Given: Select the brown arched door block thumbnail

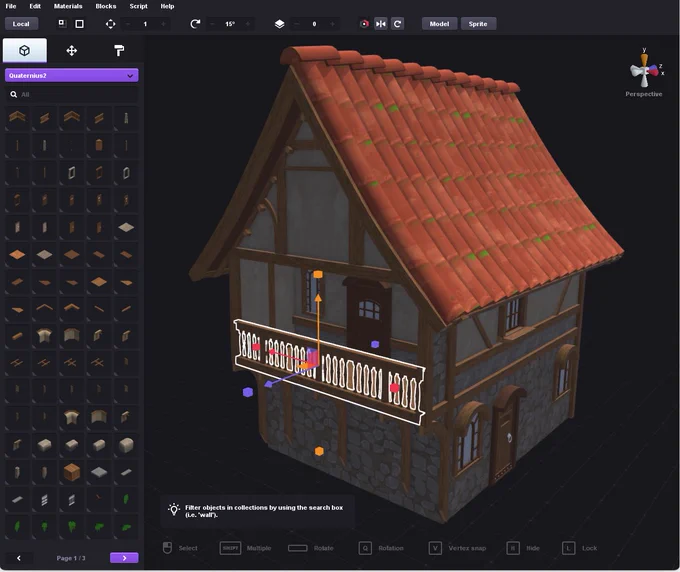Looking at the screenshot, I should pyautogui.click(x=99, y=145).
